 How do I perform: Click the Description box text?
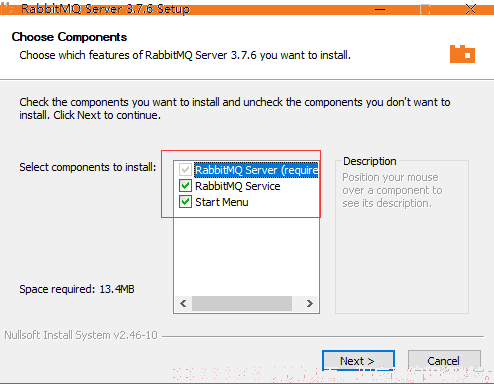[392, 190]
